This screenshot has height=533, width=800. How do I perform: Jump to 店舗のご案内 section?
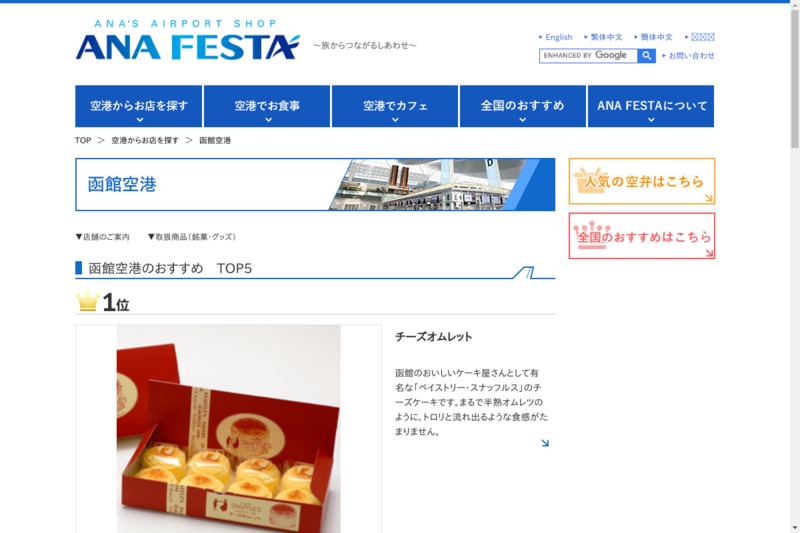(103, 237)
